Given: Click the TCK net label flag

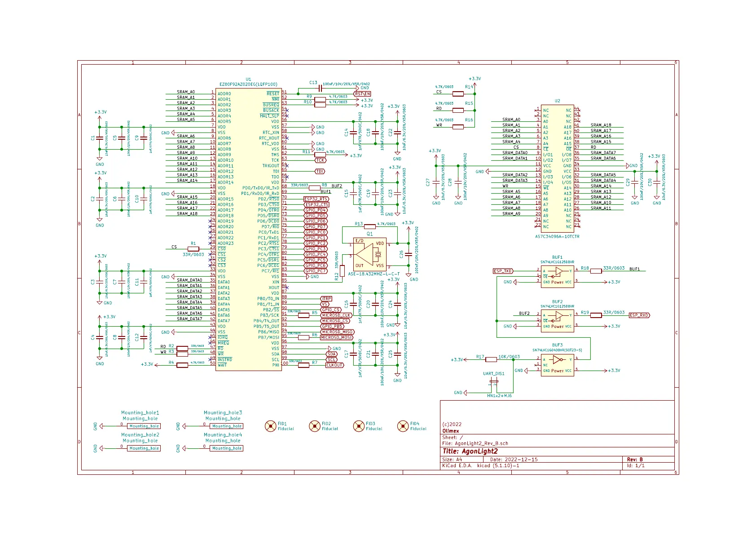Looking at the screenshot, I should pyautogui.click(x=320, y=160).
